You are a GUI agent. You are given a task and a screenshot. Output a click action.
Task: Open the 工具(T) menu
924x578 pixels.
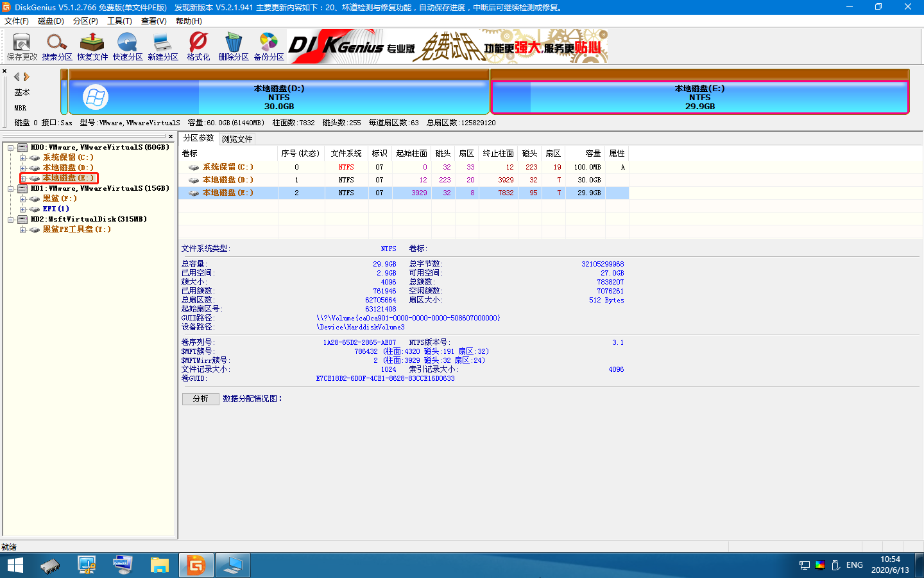119,21
